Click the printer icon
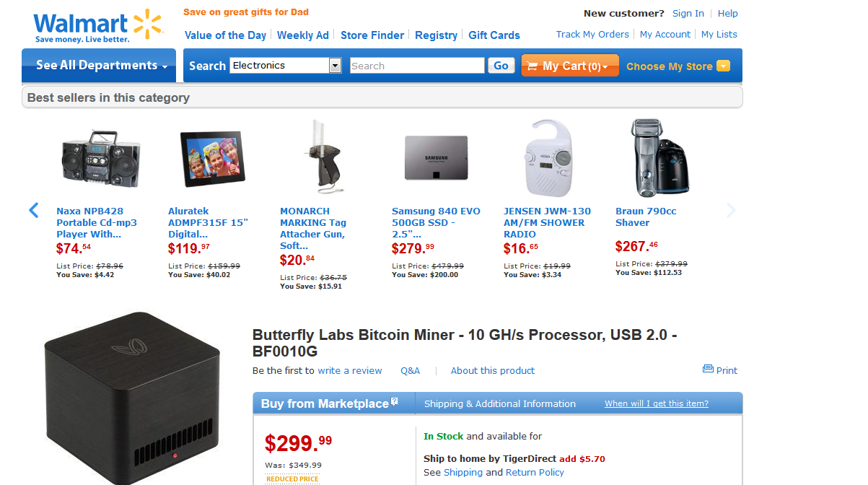Image resolution: width=868 pixels, height=485 pixels. pyautogui.click(x=708, y=370)
